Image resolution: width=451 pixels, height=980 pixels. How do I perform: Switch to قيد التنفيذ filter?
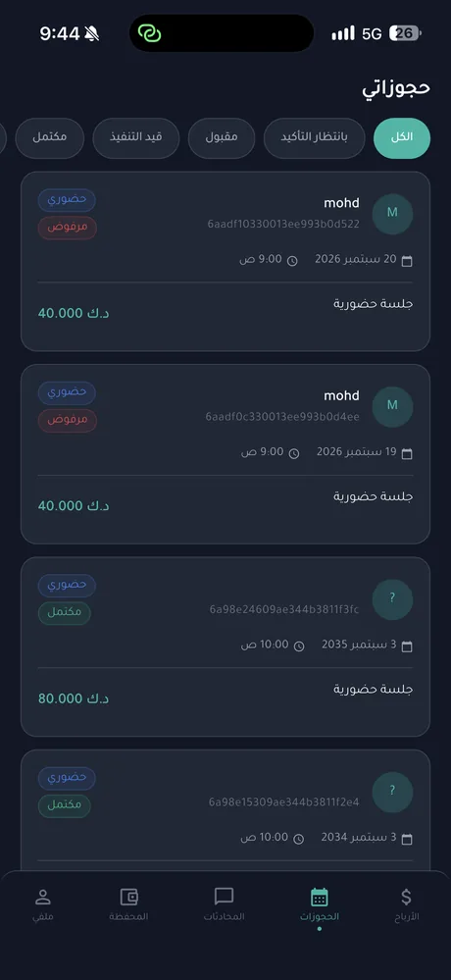click(136, 138)
